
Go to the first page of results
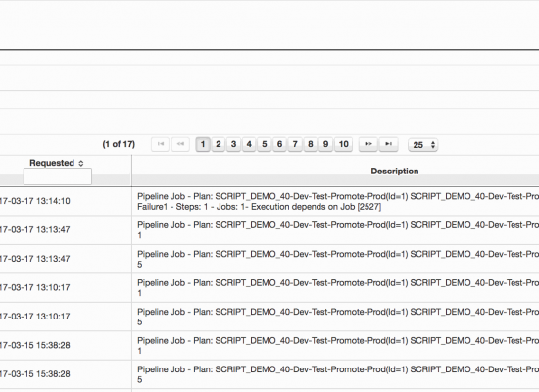[160, 144]
